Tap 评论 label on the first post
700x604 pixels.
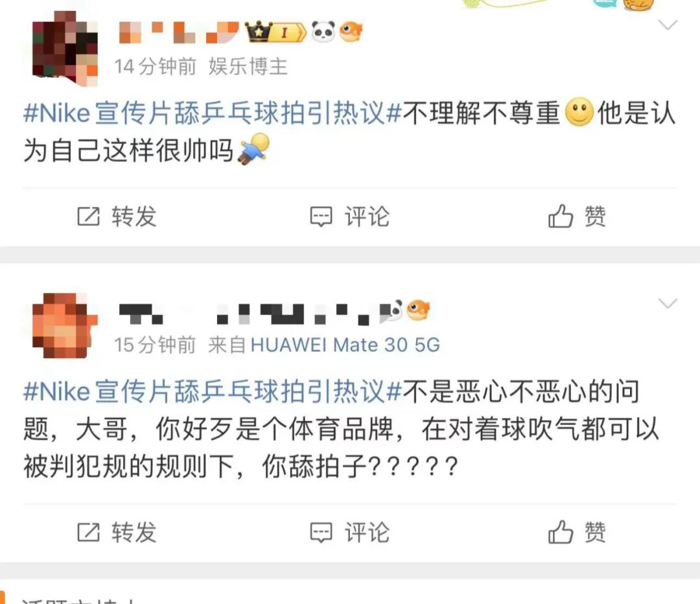(x=367, y=216)
